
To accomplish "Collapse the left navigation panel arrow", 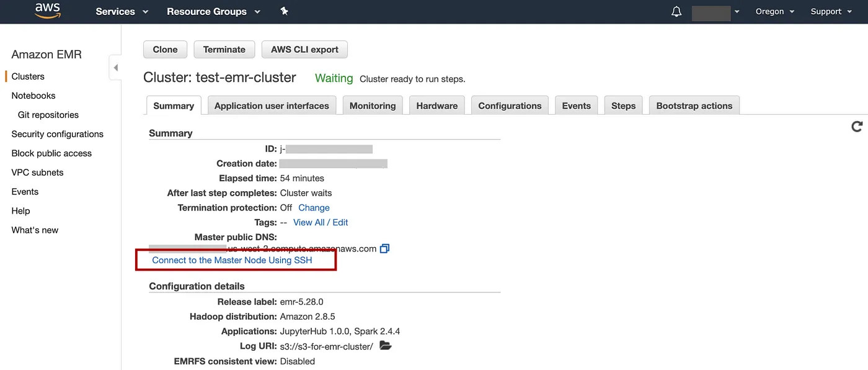I will click(x=115, y=68).
